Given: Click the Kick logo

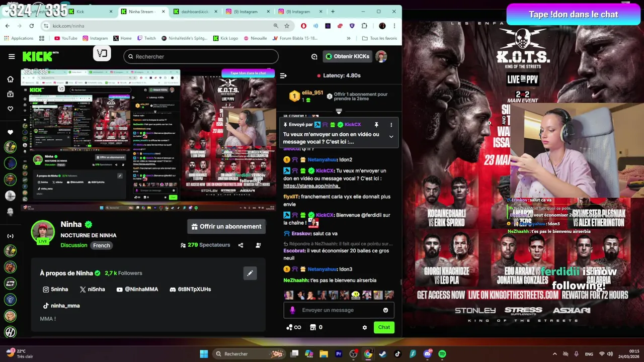Looking at the screenshot, I should pos(38,56).
